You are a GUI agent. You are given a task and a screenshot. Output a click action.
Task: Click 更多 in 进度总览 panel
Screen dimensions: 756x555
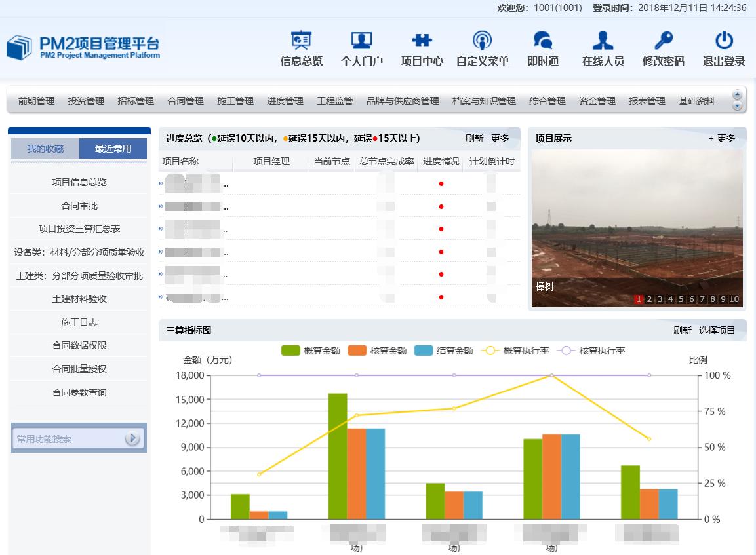coord(500,138)
